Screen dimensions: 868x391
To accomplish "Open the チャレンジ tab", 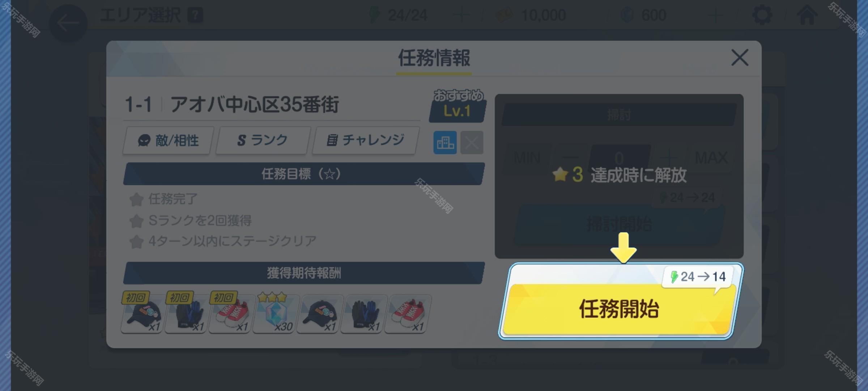I will tap(366, 140).
